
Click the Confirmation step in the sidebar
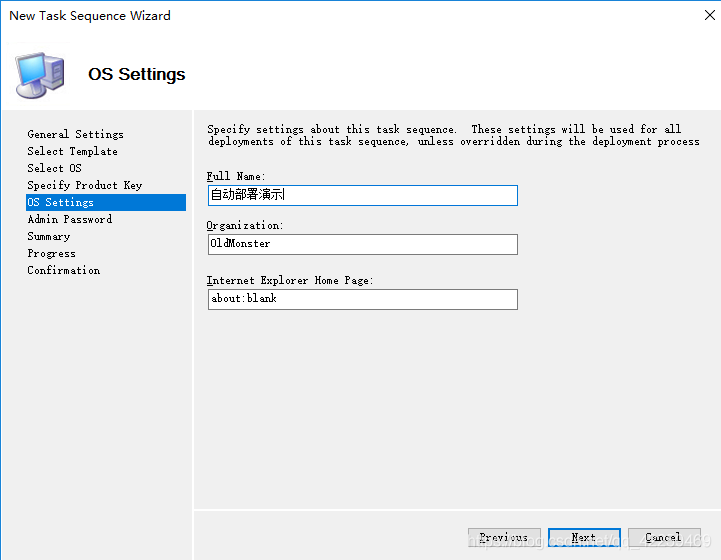pos(64,270)
